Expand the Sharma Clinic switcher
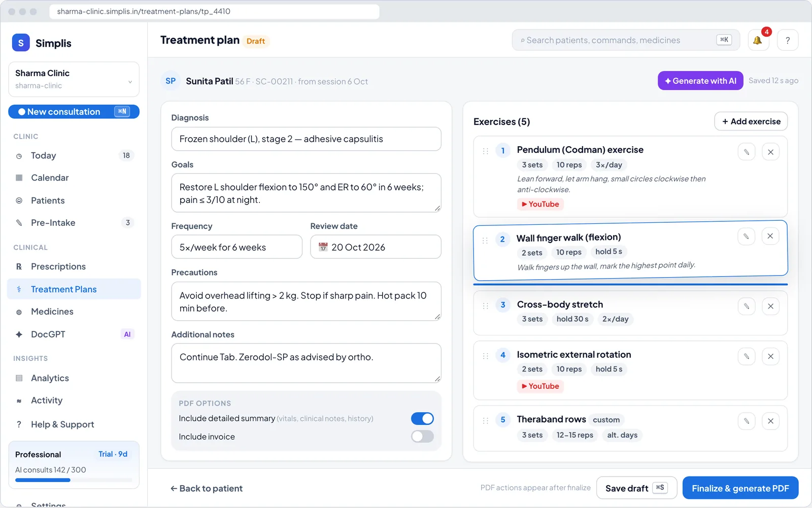 pos(74,79)
